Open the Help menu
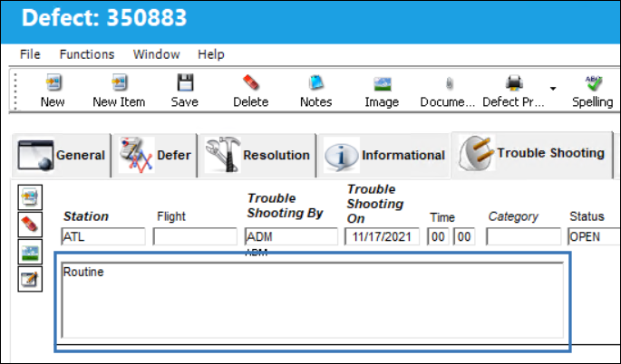Screen dimensions: 621x364 click(x=211, y=54)
